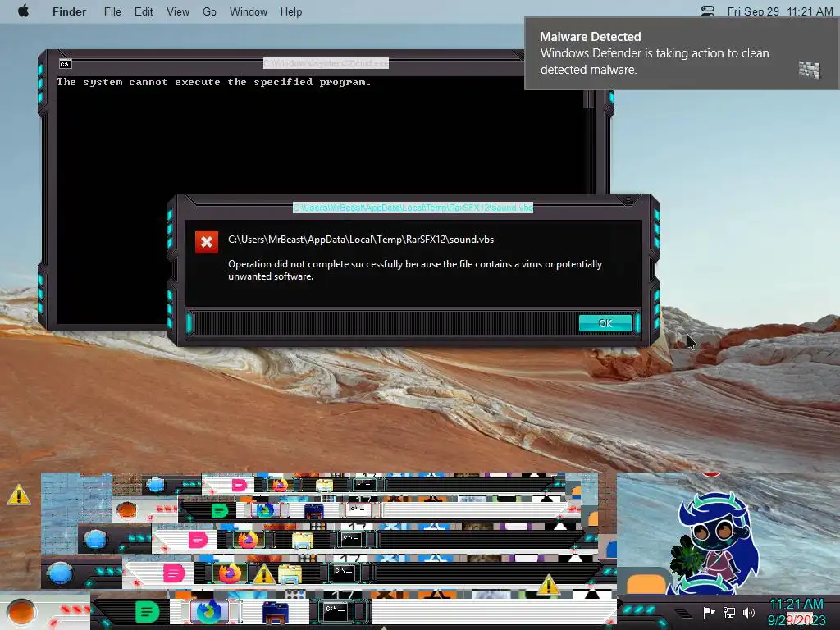Open the green chat app on the taskbar

pos(147,611)
